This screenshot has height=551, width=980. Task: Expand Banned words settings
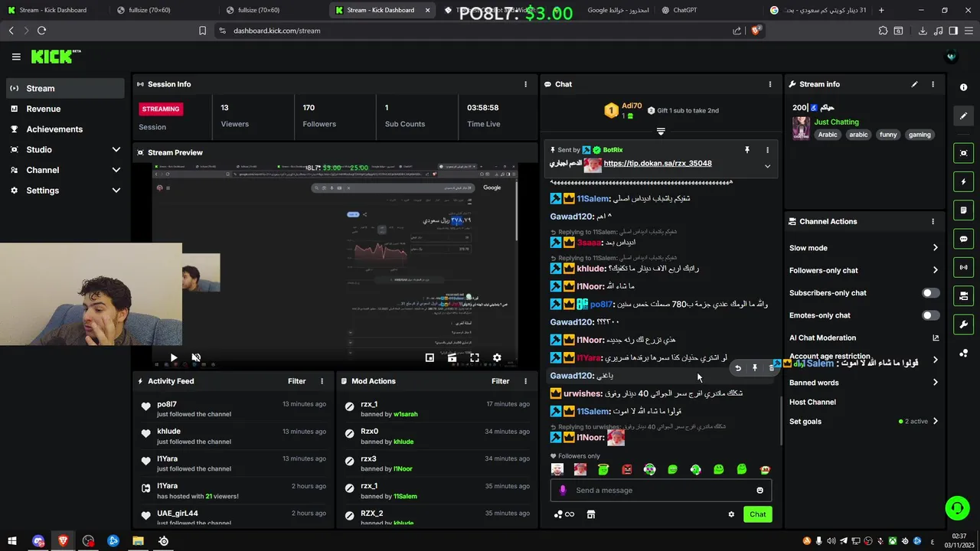pyautogui.click(x=935, y=383)
